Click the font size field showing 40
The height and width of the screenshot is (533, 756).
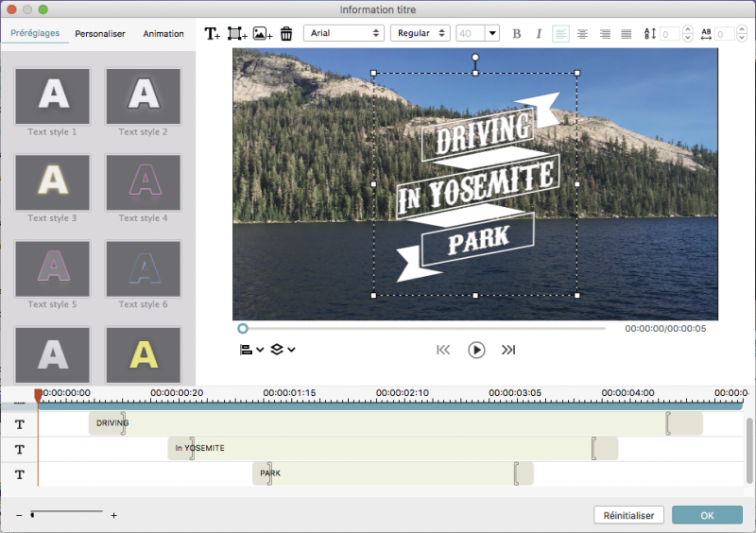pyautogui.click(x=471, y=33)
